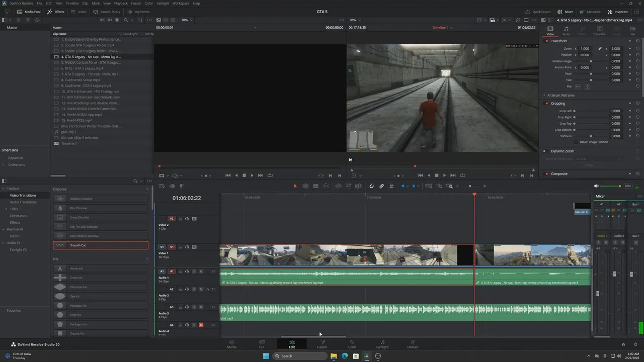Click Quick Export button
This screenshot has width=644, height=362.
(x=538, y=12)
